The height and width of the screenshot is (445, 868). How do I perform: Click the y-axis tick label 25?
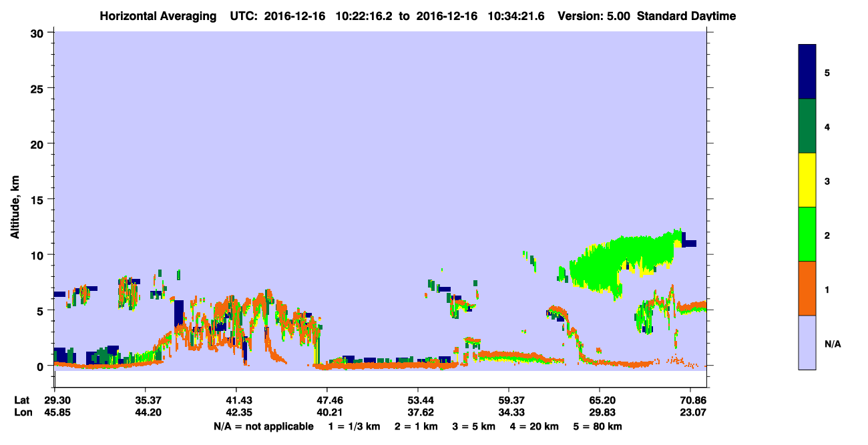39,88
